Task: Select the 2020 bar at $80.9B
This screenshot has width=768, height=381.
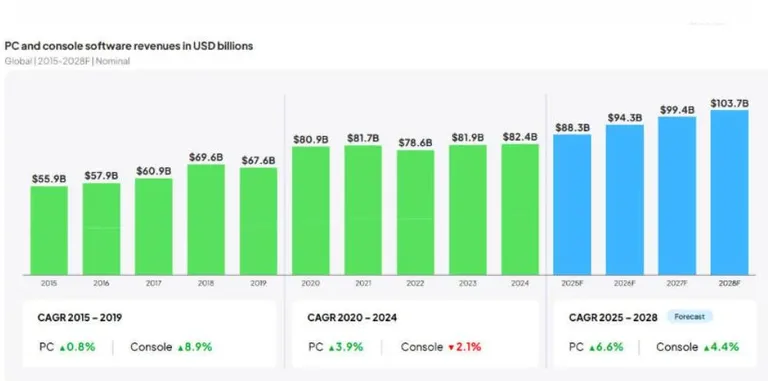Action: point(311,211)
